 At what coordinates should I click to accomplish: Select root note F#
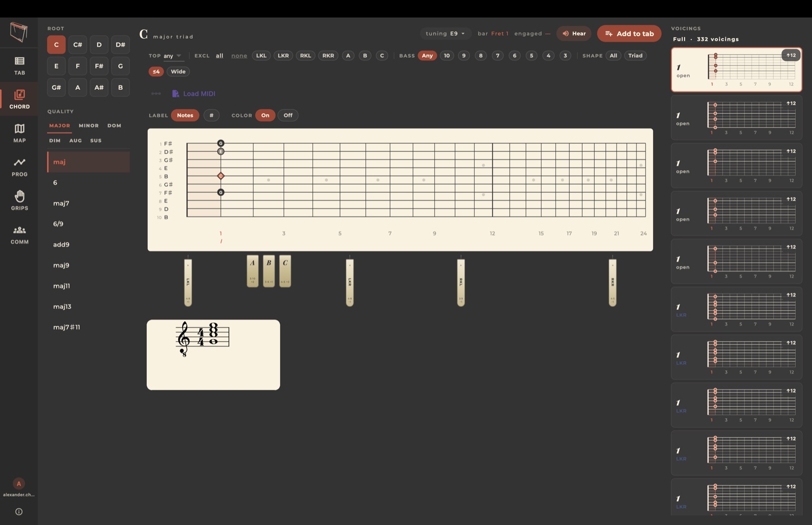(x=99, y=66)
